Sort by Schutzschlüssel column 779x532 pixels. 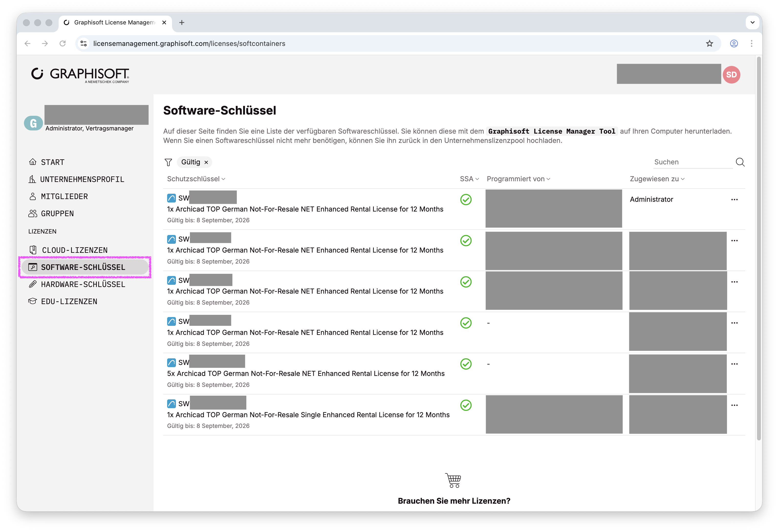(x=196, y=179)
